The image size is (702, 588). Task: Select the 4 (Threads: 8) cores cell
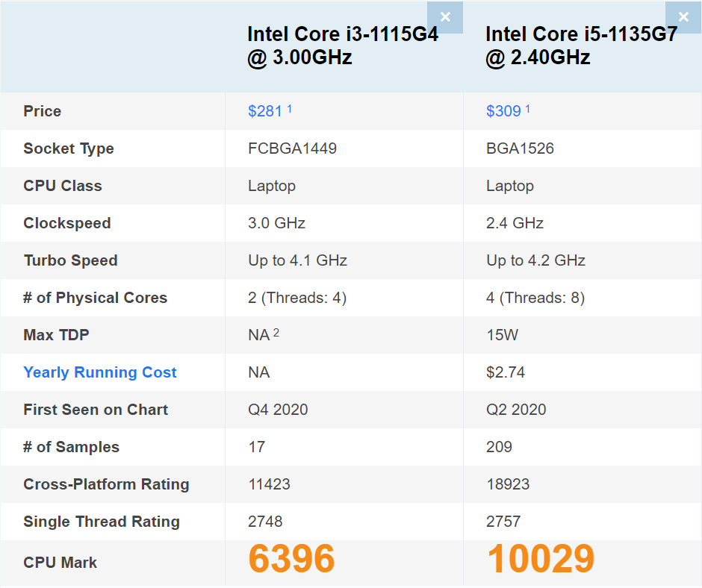(x=535, y=298)
